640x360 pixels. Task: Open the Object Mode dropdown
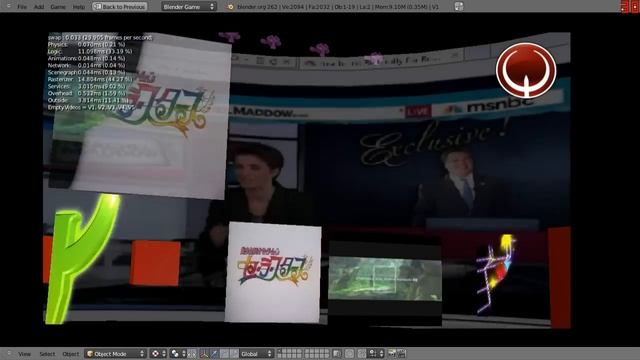coord(116,354)
